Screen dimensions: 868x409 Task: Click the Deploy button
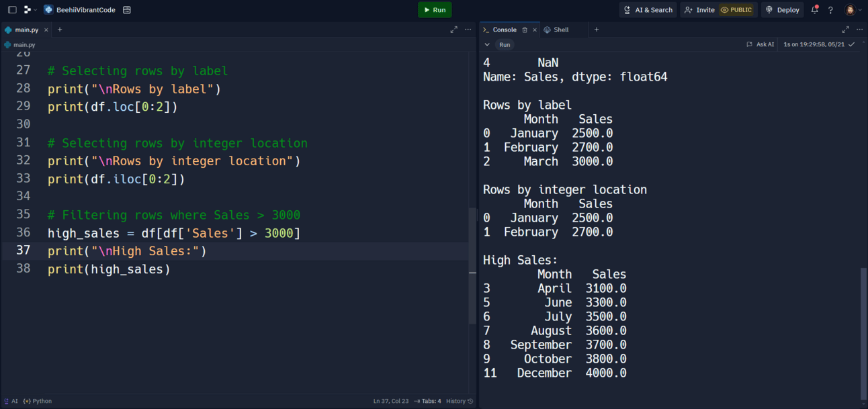[782, 10]
